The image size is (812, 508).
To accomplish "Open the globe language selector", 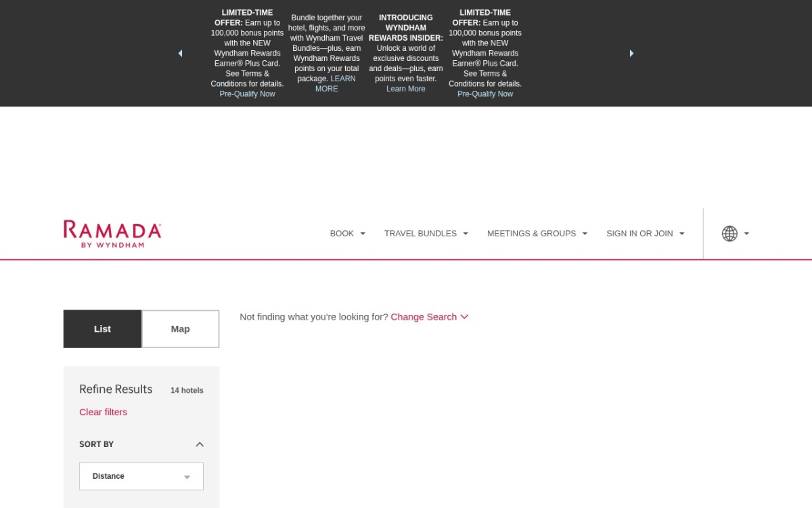I will pyautogui.click(x=729, y=234).
